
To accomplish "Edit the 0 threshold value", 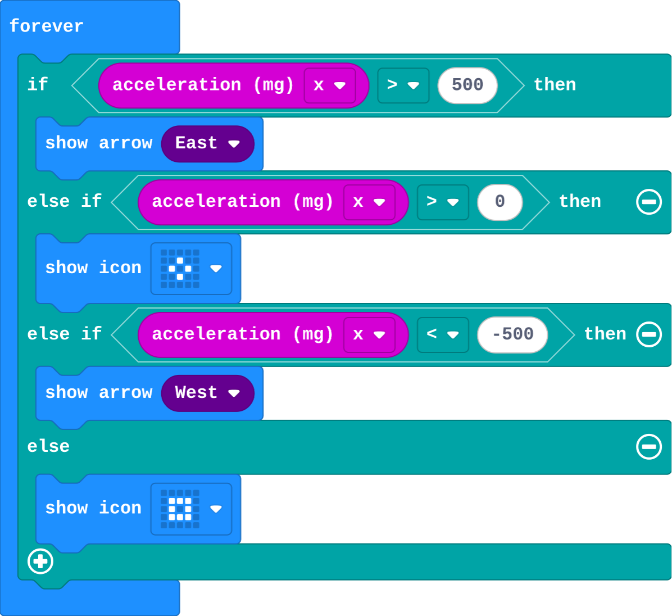I will click(500, 202).
